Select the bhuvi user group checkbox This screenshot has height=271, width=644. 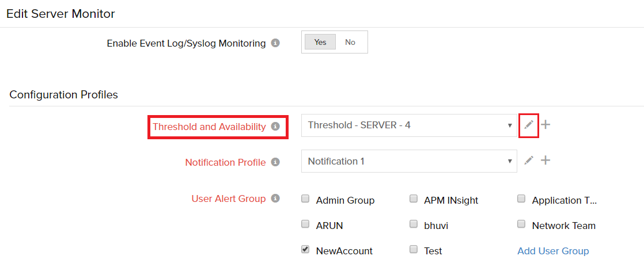[x=413, y=224]
